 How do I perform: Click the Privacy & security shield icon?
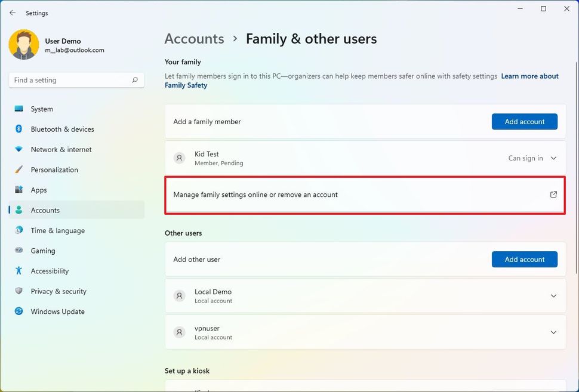[19, 291]
